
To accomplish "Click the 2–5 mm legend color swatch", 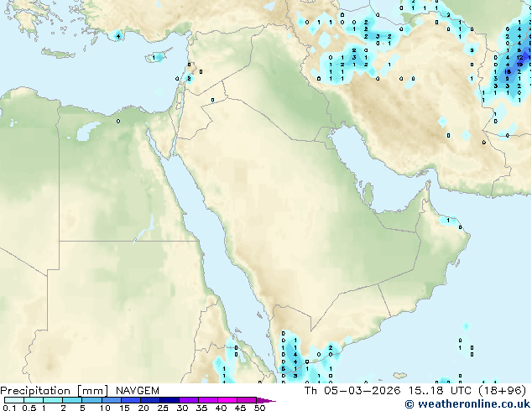I will [x=72, y=400].
